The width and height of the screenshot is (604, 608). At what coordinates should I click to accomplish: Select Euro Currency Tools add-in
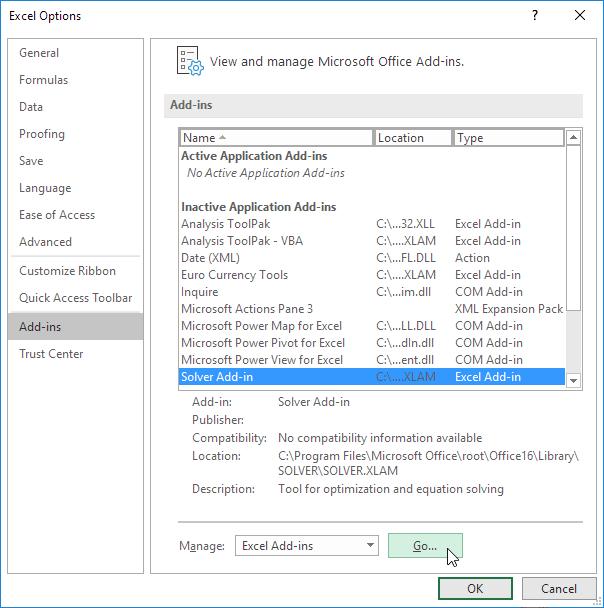pos(372,275)
